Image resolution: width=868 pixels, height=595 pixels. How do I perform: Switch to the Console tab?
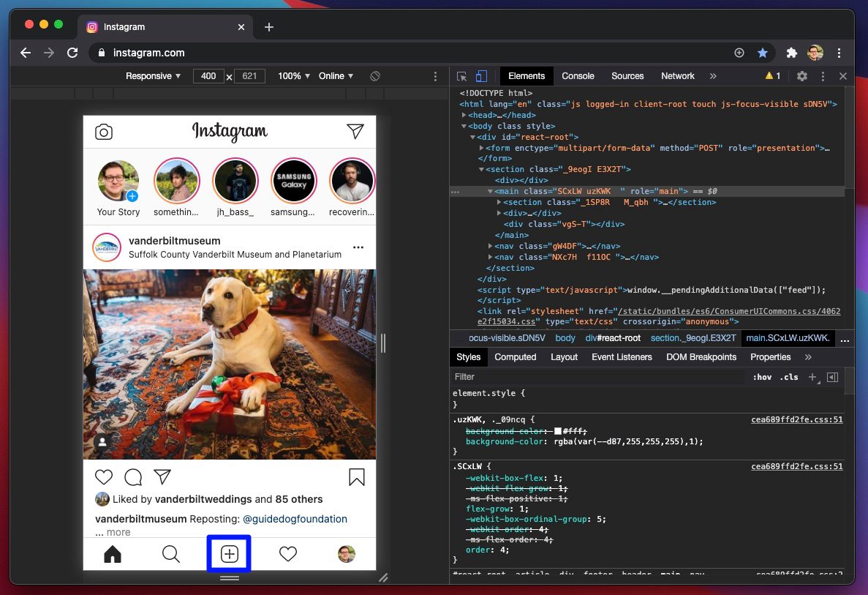578,76
